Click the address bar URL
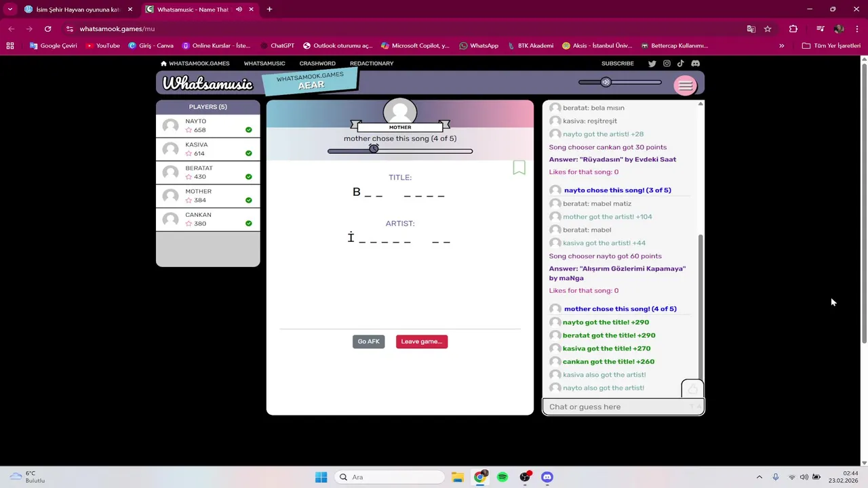The height and width of the screenshot is (488, 868). 117,29
